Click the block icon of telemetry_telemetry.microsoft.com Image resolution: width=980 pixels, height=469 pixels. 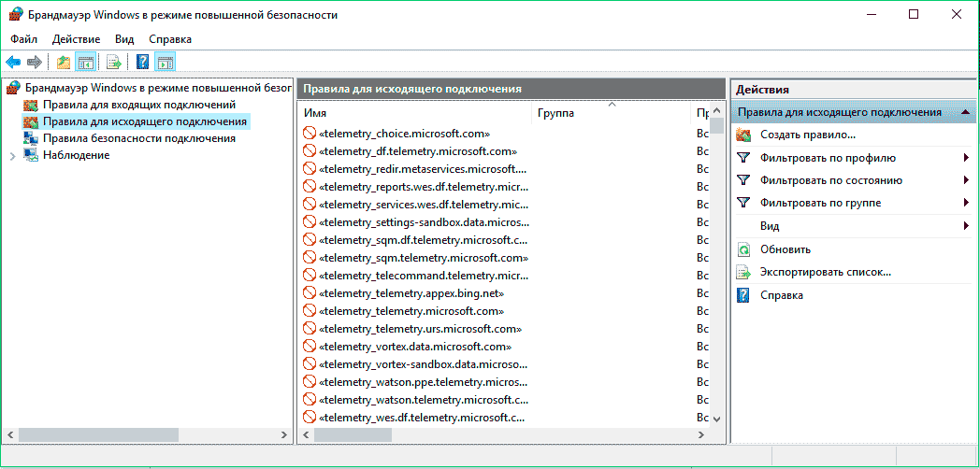click(x=310, y=310)
